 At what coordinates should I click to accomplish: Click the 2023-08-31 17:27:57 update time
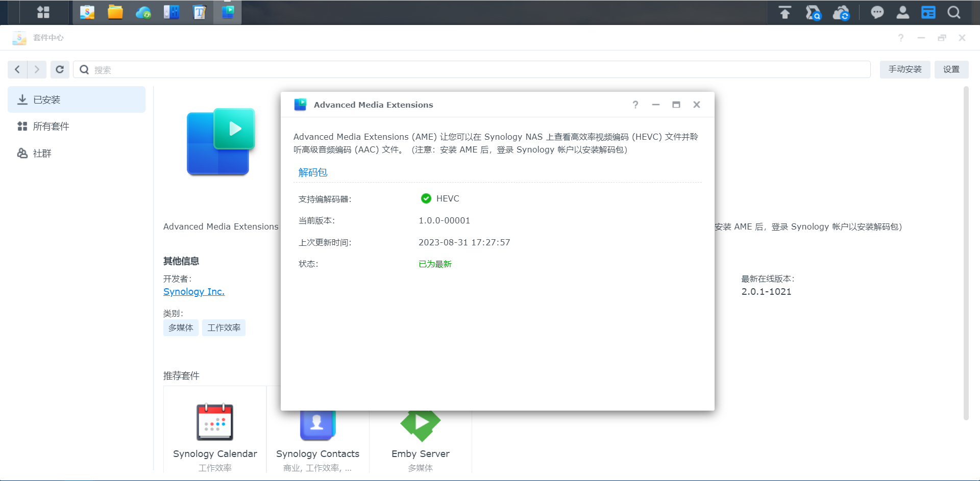[x=464, y=242]
